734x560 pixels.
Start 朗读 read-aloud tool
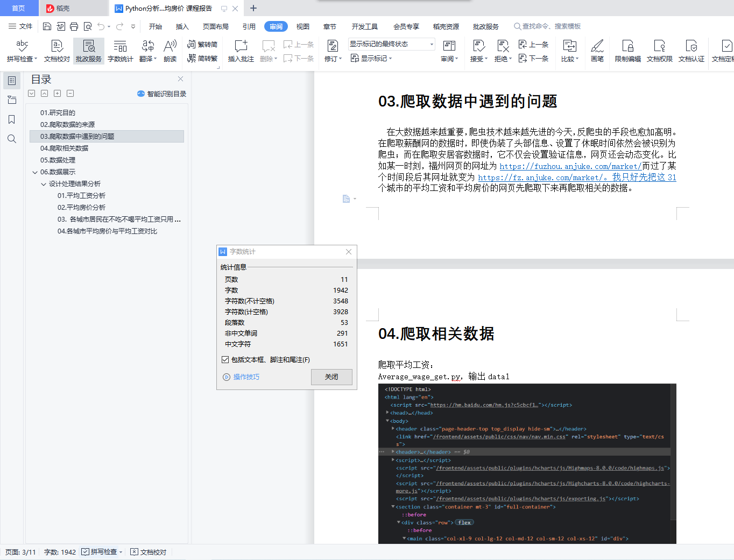[170, 51]
